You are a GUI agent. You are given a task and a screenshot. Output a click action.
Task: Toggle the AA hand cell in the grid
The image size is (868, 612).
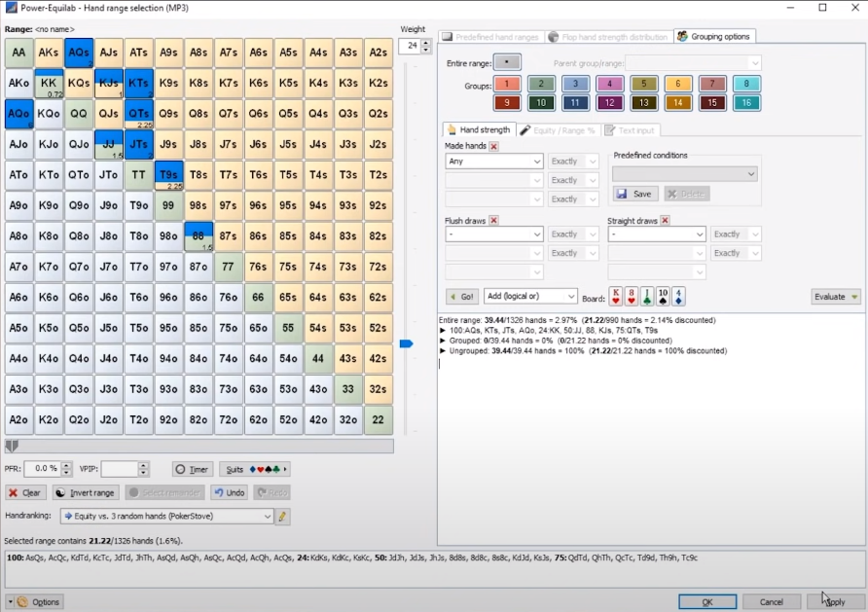[x=18, y=53]
